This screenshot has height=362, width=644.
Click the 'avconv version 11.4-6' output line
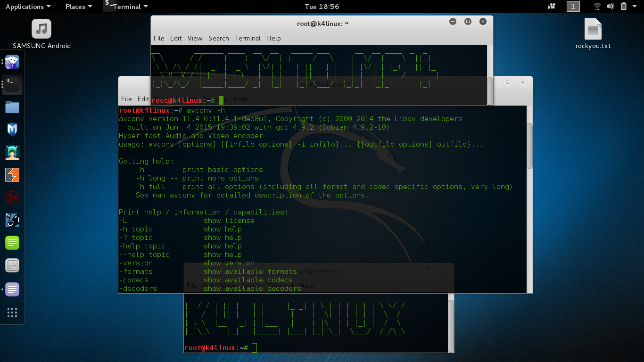[x=290, y=119]
